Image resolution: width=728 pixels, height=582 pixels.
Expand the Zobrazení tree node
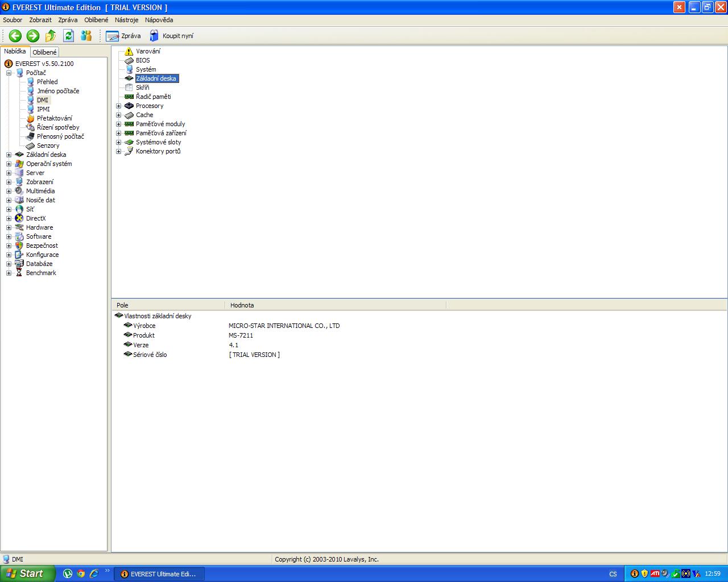9,182
